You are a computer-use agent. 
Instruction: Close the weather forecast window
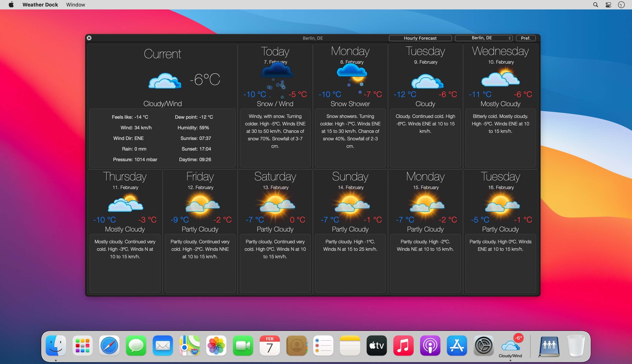click(x=89, y=38)
